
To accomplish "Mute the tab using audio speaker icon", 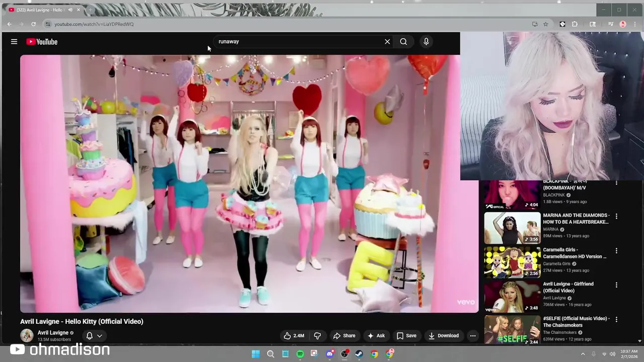I will point(70,10).
